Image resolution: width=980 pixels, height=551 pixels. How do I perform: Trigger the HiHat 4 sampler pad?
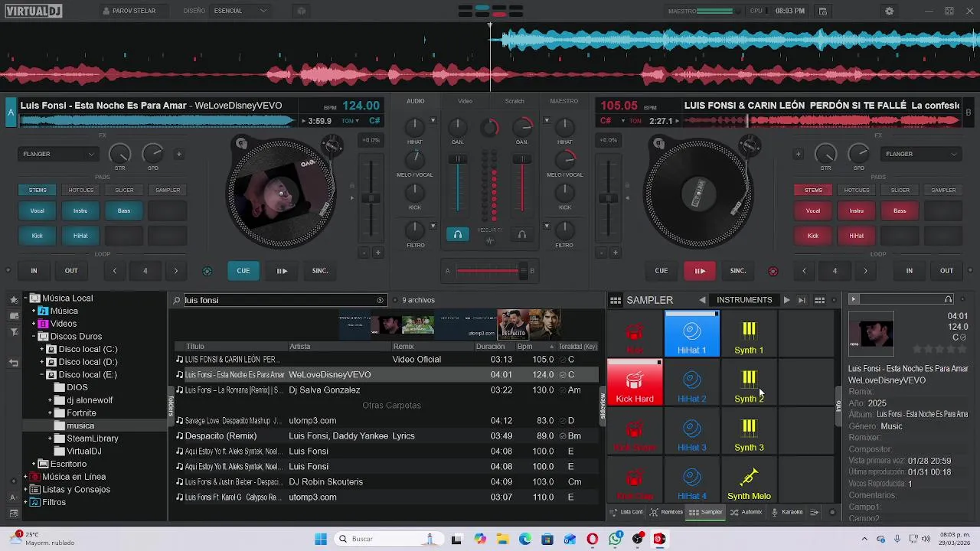[x=692, y=481]
